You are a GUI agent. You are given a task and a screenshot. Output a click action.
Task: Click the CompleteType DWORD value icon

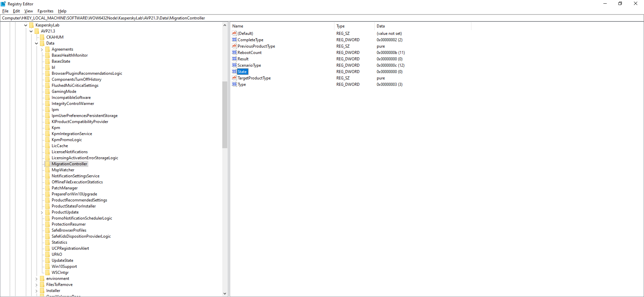coord(234,40)
